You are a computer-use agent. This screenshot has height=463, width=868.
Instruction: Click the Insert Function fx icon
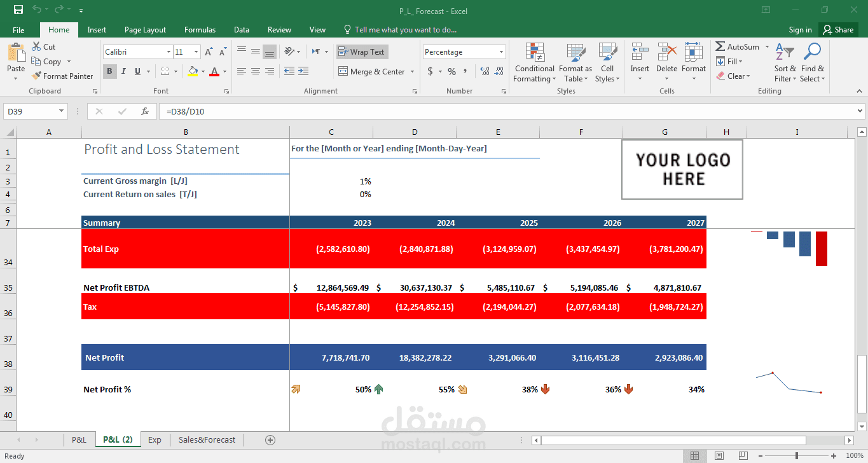(145, 111)
